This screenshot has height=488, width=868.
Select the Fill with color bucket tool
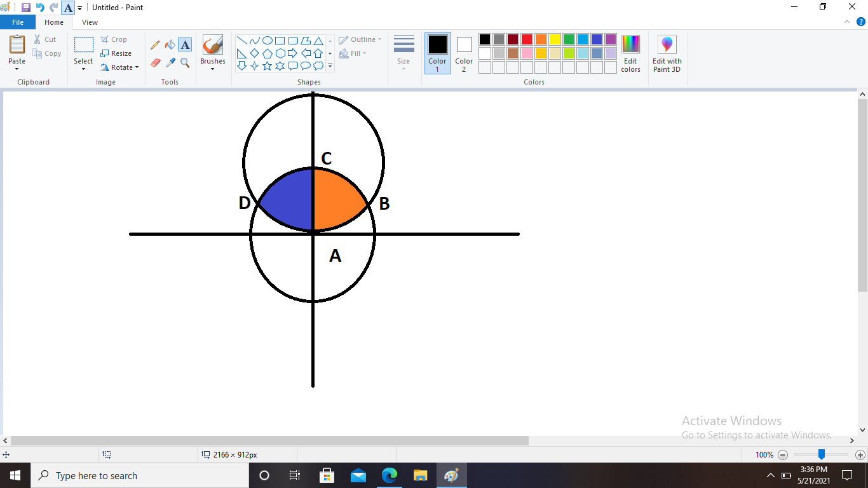point(170,45)
